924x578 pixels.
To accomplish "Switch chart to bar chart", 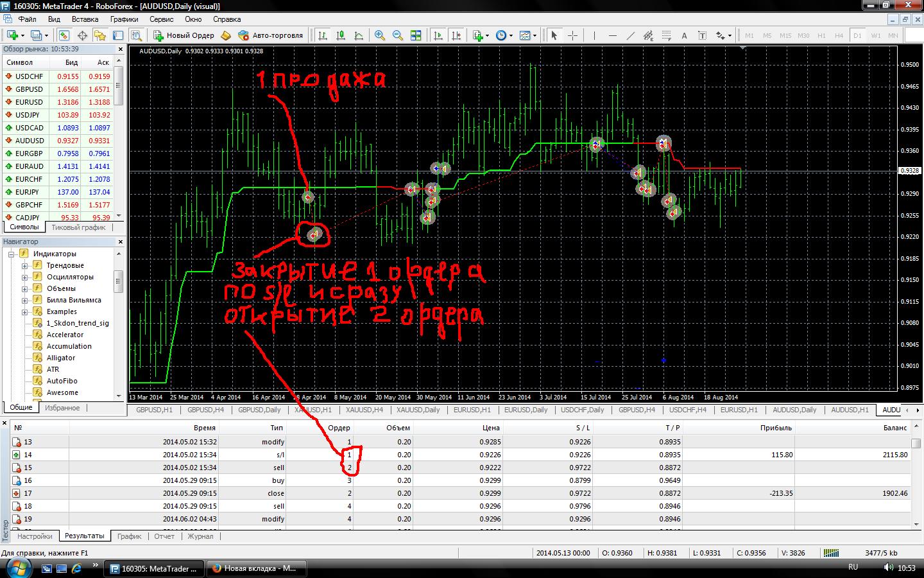I will (323, 35).
